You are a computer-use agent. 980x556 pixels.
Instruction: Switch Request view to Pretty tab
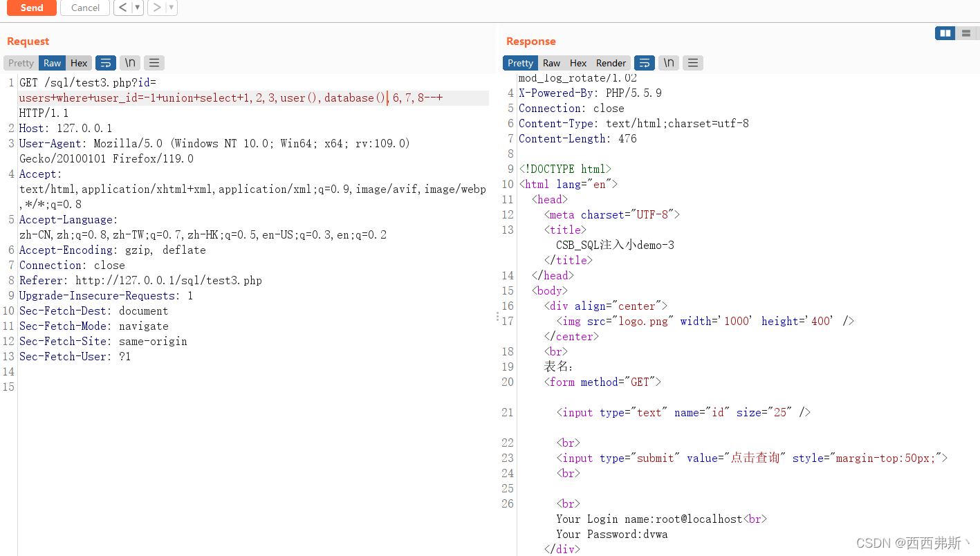(21, 63)
